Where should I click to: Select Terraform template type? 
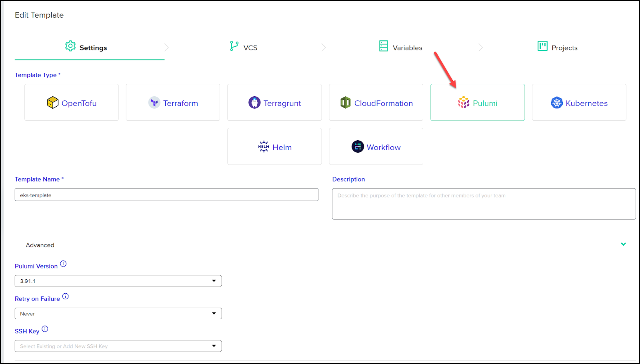173,102
